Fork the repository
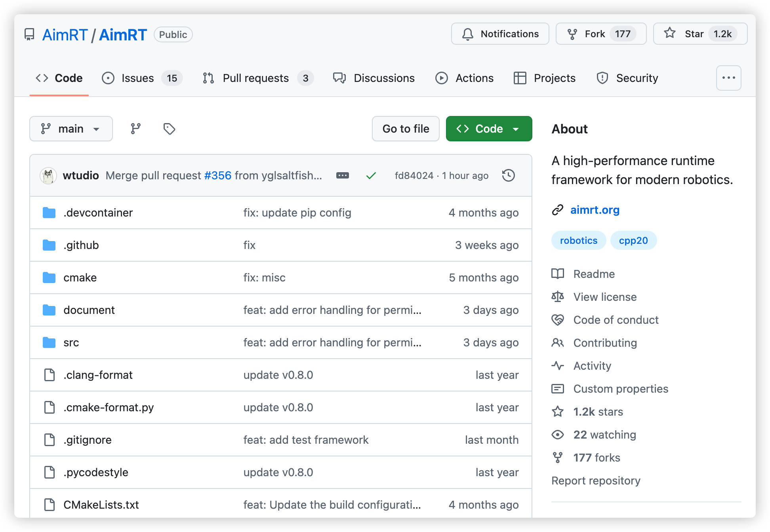This screenshot has width=770, height=532. click(x=594, y=34)
